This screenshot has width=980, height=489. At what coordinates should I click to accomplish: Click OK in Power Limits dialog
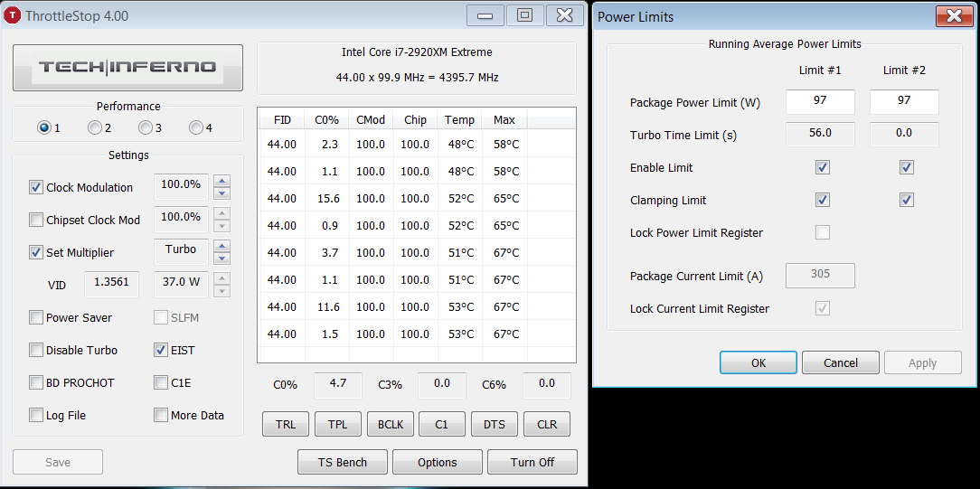point(759,362)
